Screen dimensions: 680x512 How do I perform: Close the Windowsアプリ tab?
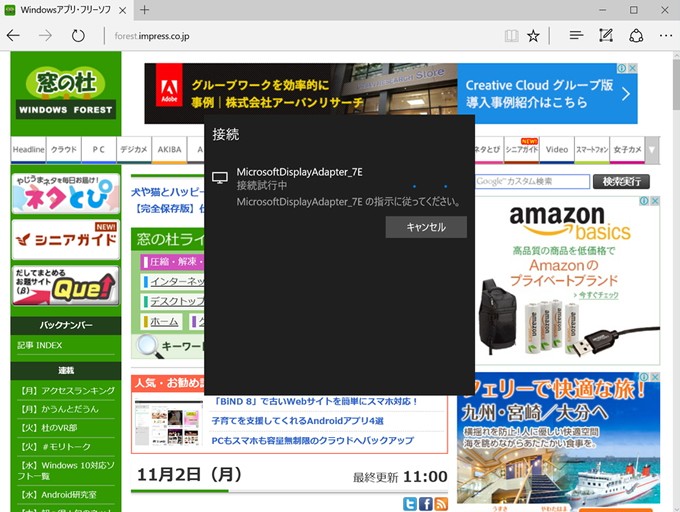click(x=123, y=10)
